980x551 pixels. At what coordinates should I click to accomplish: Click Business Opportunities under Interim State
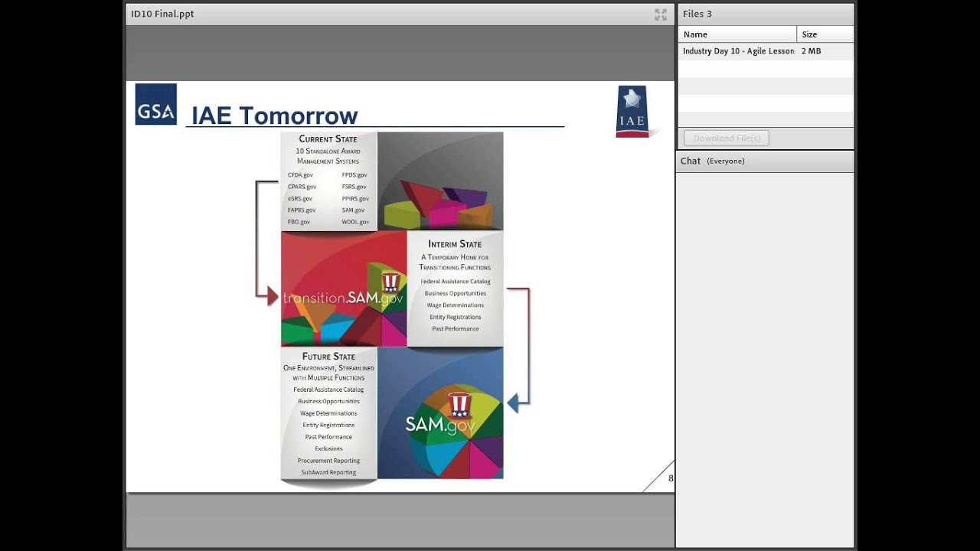tap(456, 294)
